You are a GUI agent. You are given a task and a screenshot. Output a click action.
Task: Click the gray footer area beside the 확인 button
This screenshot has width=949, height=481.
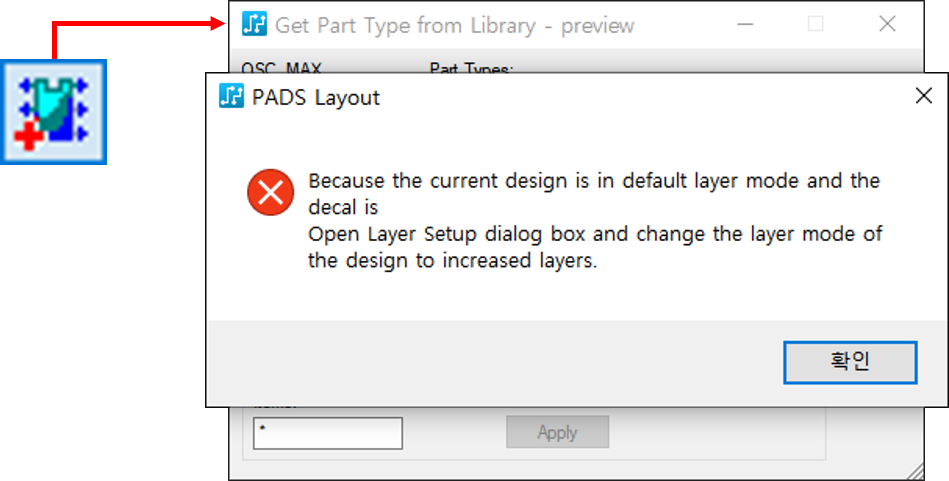pos(490,362)
